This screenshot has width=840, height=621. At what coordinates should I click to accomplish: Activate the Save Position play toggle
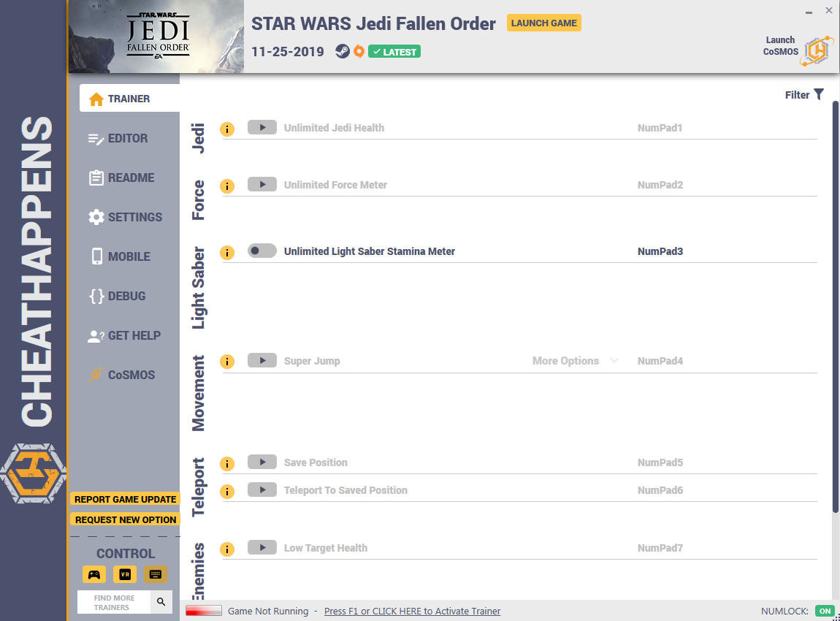(262, 462)
